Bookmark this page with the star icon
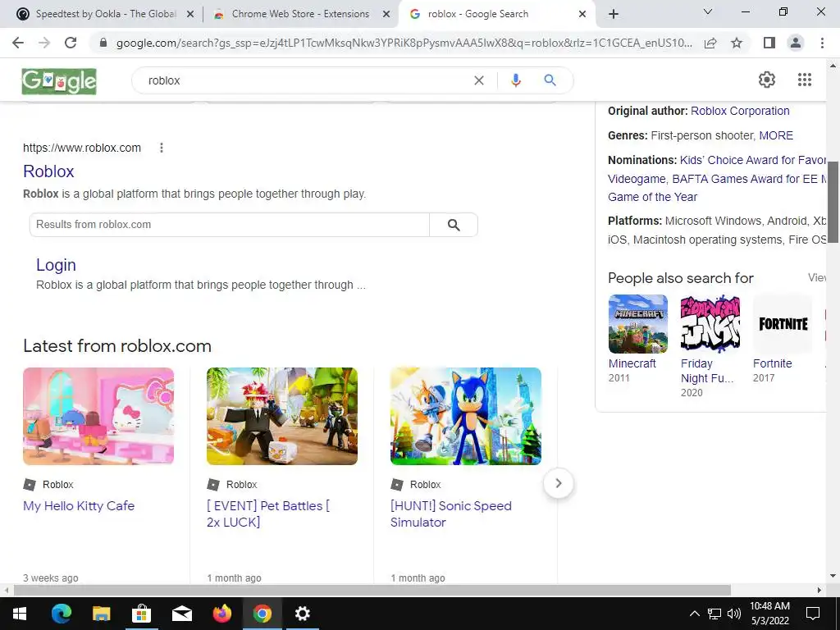 (x=737, y=43)
